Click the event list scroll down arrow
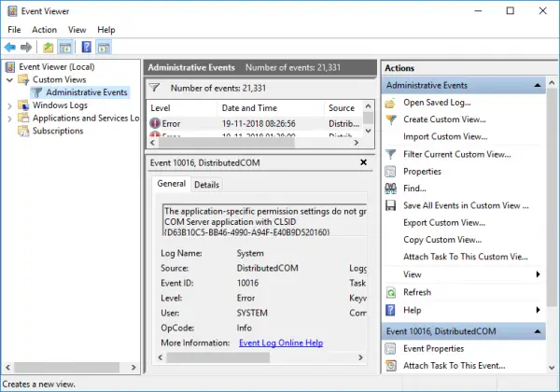 coord(369,131)
